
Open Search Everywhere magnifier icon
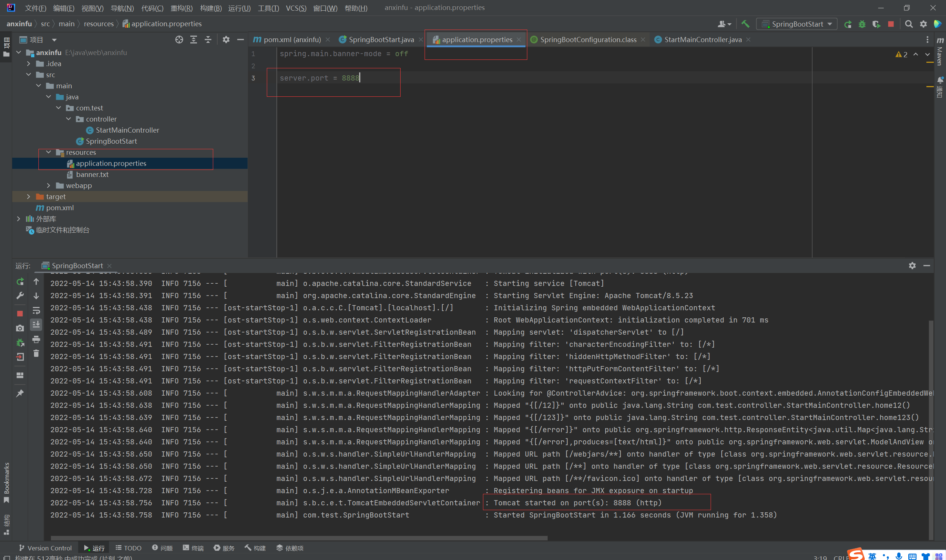click(x=909, y=24)
